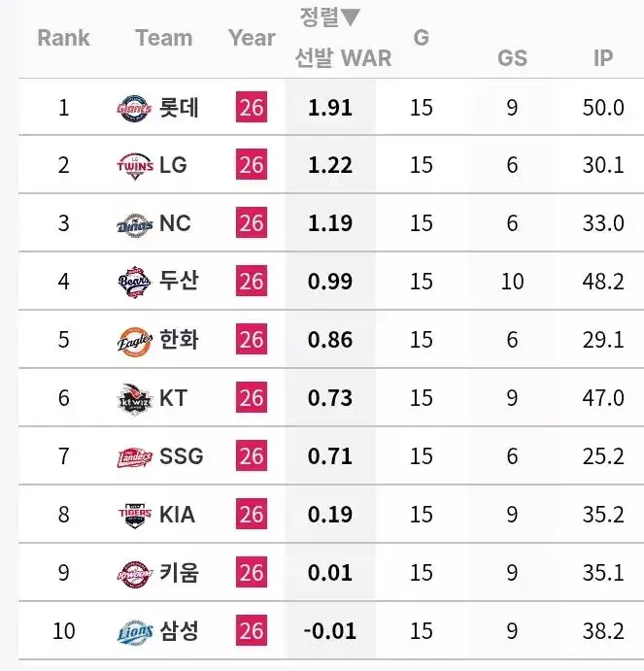This screenshot has height=671, width=644.
Task: Click the LG Twins team logo
Action: pyautogui.click(x=134, y=166)
